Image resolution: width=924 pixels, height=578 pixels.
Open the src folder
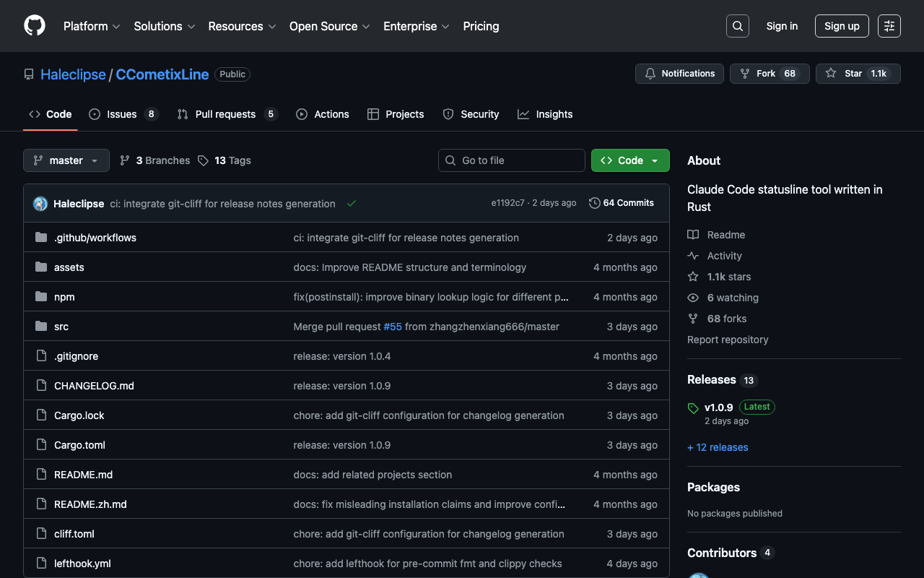[61, 327]
